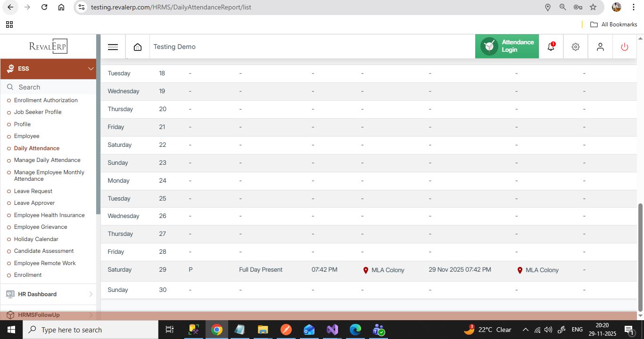Click the hamburger menu icon
Viewport: 644px width, 339px height.
pos(113,47)
